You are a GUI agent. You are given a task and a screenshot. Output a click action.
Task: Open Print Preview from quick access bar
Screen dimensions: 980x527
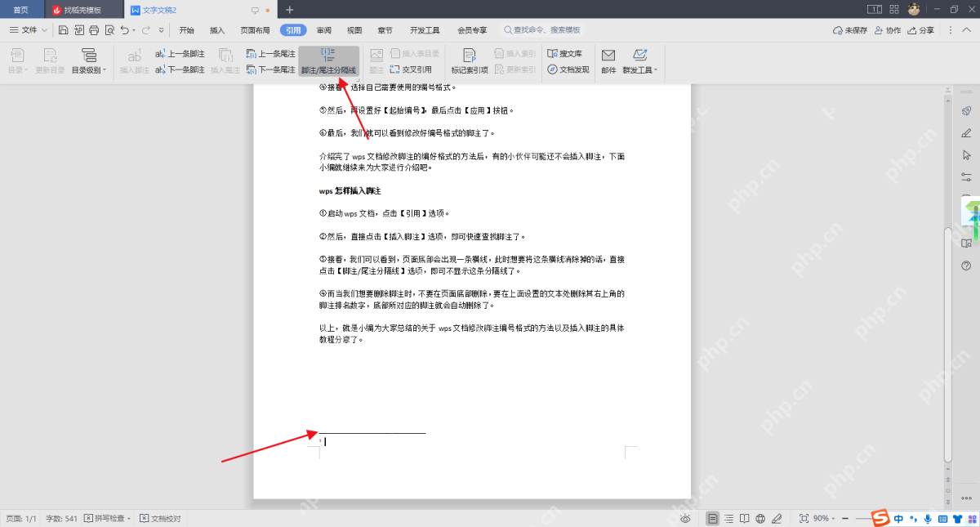click(x=108, y=30)
